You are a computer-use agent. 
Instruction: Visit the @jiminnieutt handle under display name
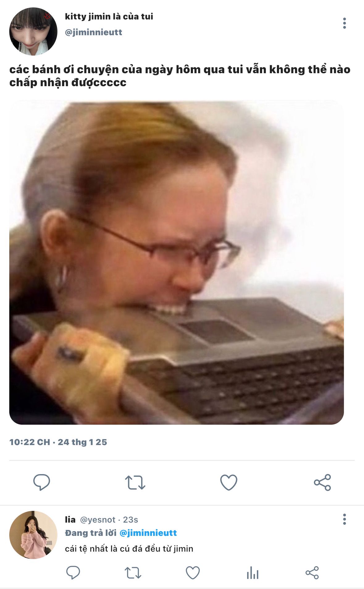point(94,32)
